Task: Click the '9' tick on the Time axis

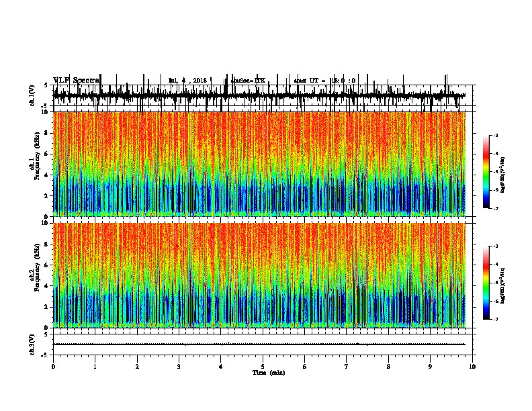Action: point(430,367)
